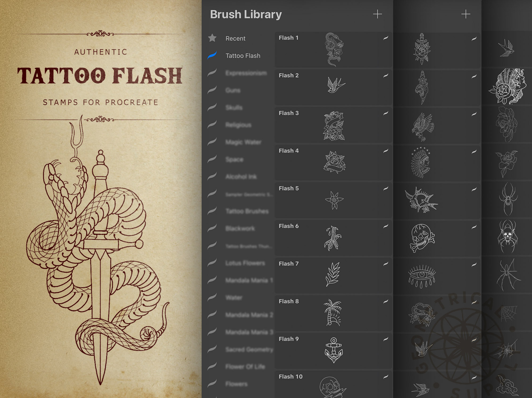Select the Mandala Mania 2 set
The width and height of the screenshot is (532, 398).
pos(249,315)
